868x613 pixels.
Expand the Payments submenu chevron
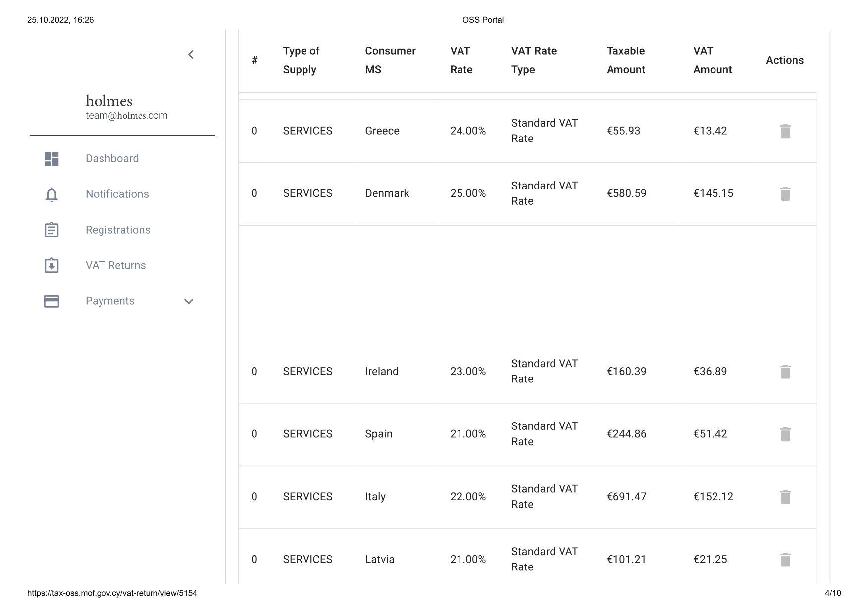coord(189,301)
